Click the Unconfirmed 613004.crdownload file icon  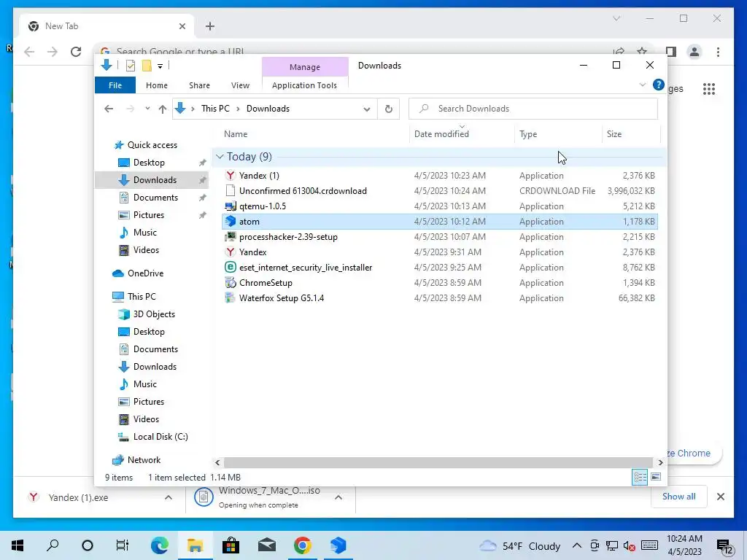231,191
